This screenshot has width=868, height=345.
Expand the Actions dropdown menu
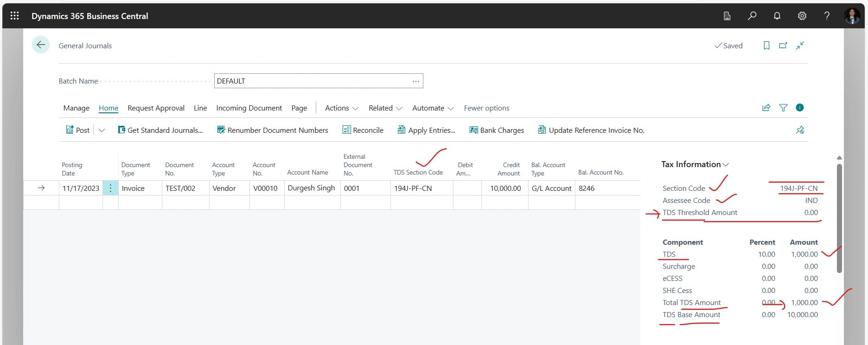click(x=342, y=108)
